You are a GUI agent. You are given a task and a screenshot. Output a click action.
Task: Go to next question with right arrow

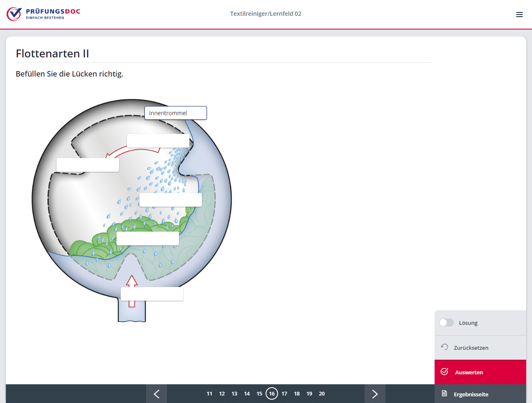point(375,394)
